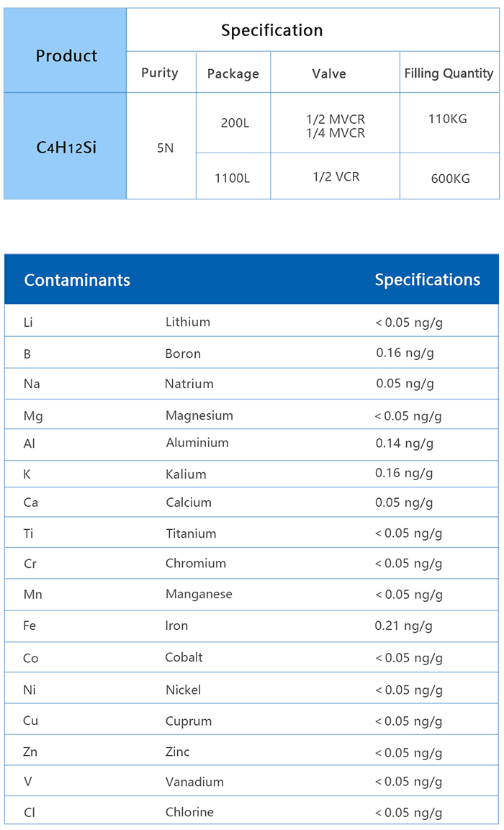Viewport: 504px width, 830px height.
Task: Select the 1/2 VCR valve cell
Action: 336,176
